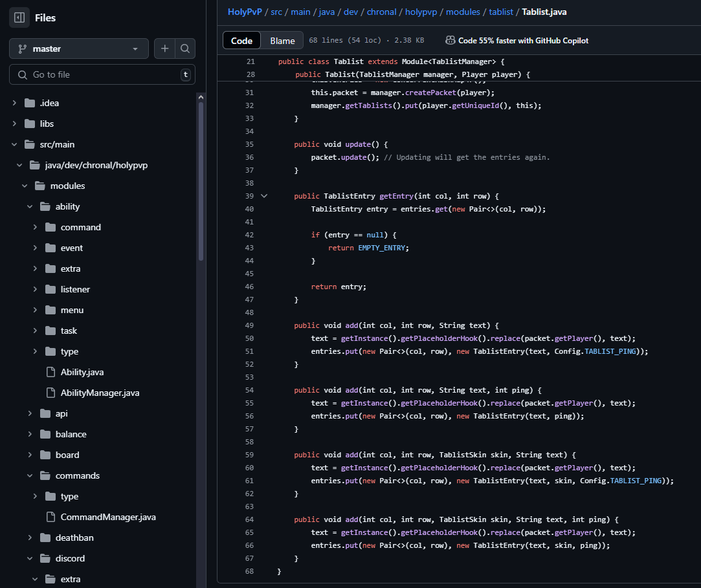
Task: Switch to the Blame tab
Action: [x=282, y=41]
